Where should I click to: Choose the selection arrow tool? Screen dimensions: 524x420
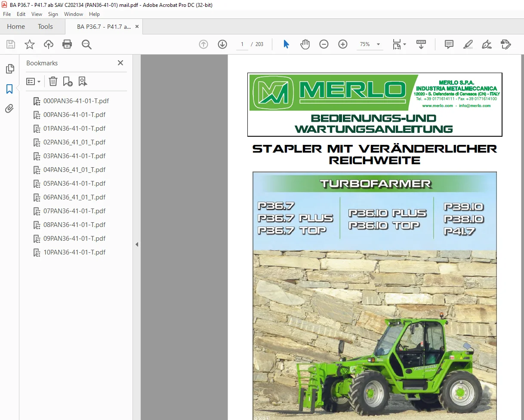coord(287,44)
